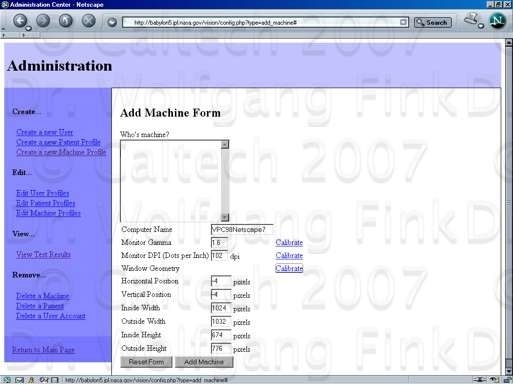Click the Print icon in toolbar

[x=472, y=20]
